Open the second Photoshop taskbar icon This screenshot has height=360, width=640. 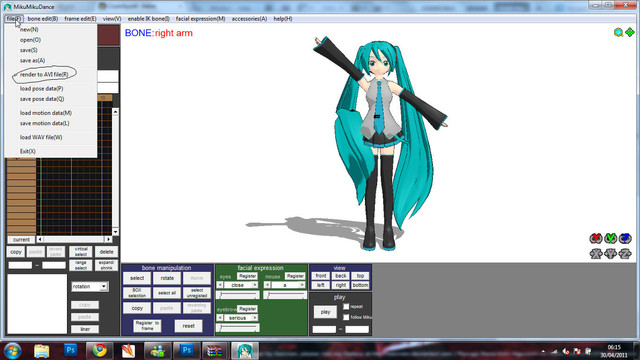click(187, 350)
